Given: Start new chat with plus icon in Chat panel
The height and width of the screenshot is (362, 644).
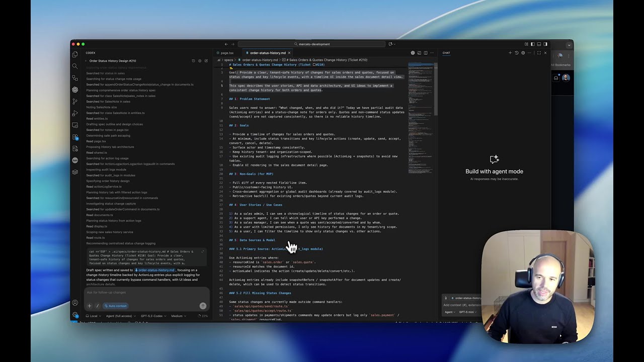Looking at the screenshot, I should click(x=510, y=53).
